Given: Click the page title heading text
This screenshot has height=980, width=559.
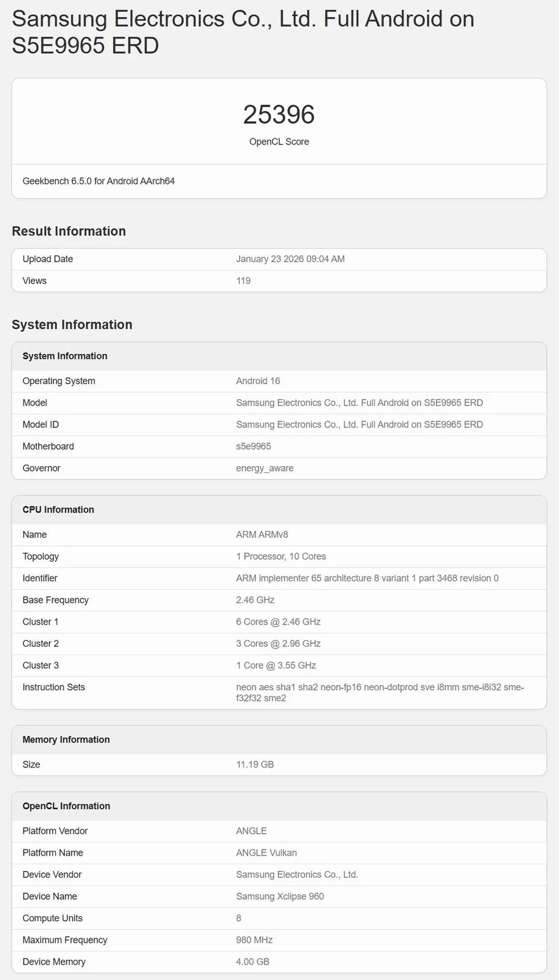Looking at the screenshot, I should coord(242,32).
